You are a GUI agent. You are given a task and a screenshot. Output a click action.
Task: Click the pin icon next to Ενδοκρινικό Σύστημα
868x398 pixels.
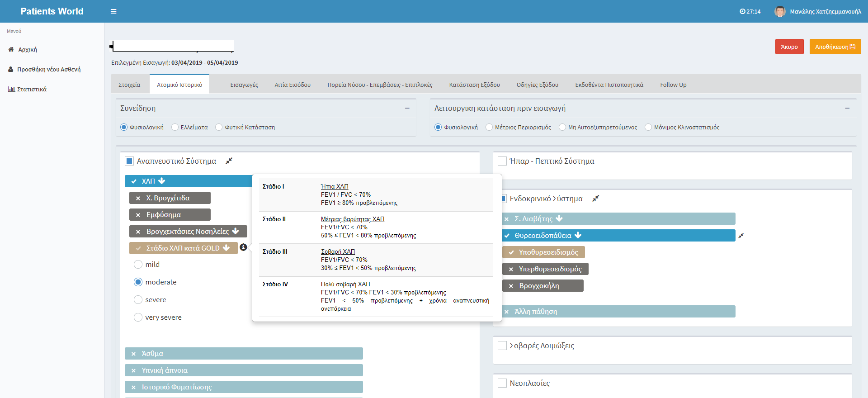[x=596, y=199]
